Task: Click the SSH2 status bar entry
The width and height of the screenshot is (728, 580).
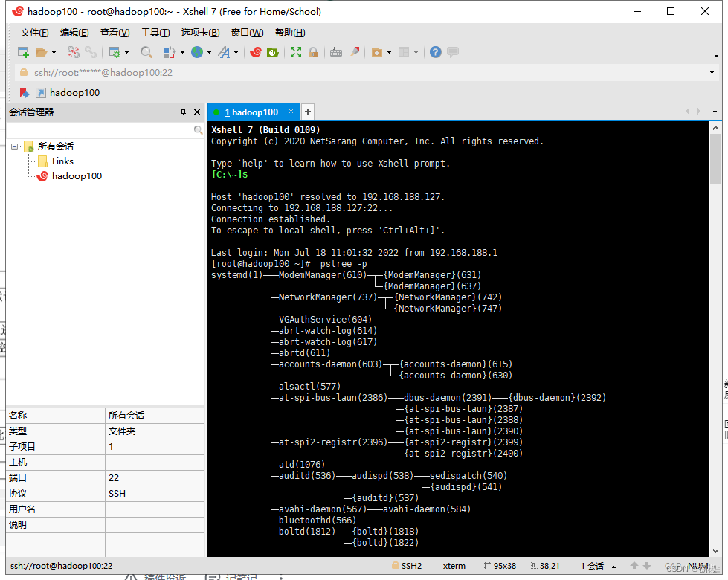Action: pyautogui.click(x=407, y=566)
